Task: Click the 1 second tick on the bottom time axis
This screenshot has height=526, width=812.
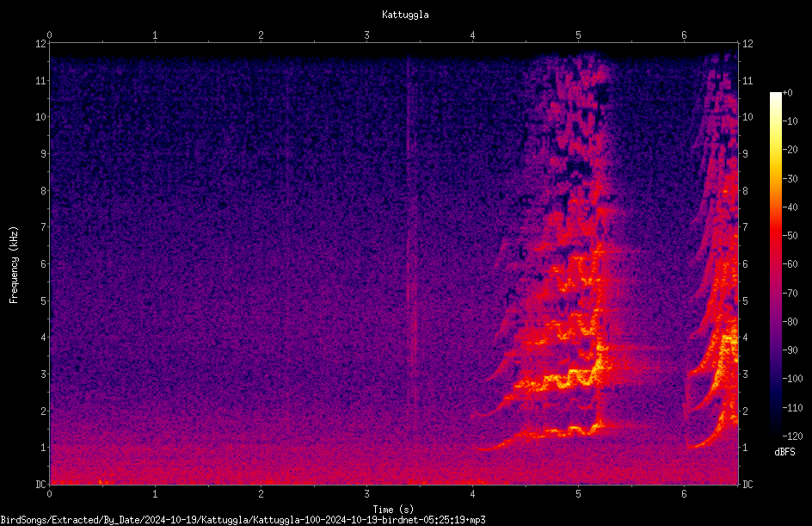Action: point(155,494)
